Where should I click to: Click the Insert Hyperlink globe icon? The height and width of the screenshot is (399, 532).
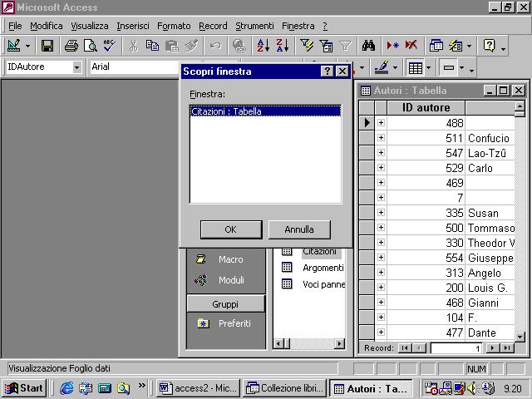point(239,46)
